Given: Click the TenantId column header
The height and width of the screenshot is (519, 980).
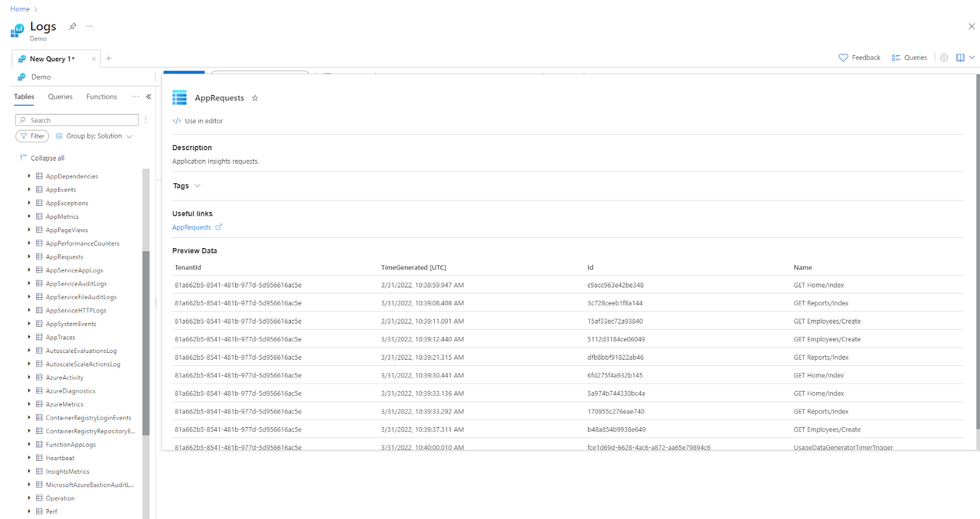Looking at the screenshot, I should point(188,268).
